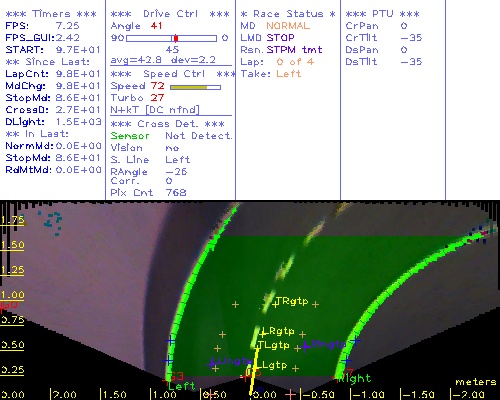Click the Pix Cnt 768 value
The height and width of the screenshot is (400, 500).
pos(176,192)
